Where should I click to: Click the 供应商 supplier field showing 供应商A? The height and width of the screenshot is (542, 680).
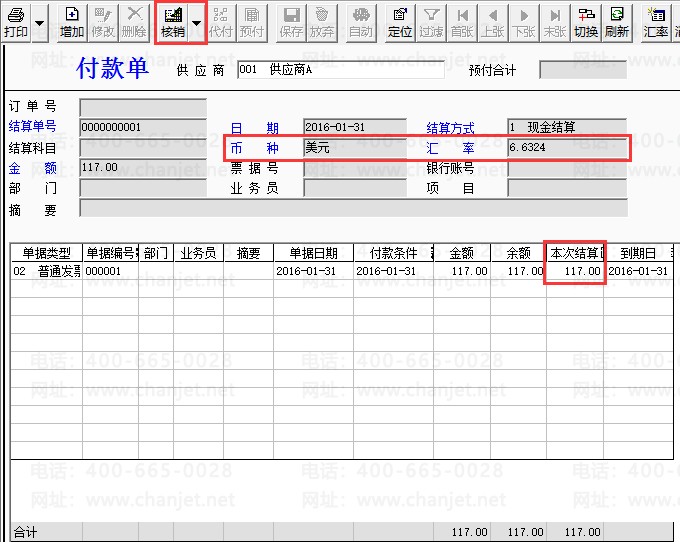tap(341, 69)
